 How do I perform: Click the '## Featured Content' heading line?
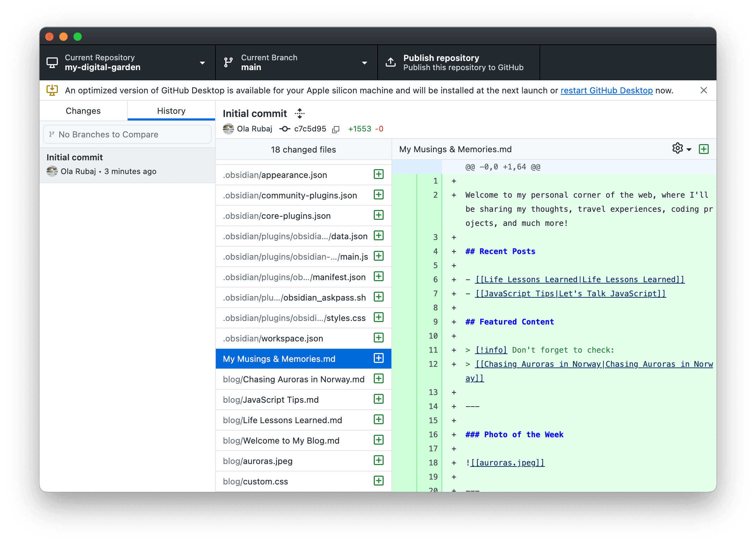(x=510, y=322)
